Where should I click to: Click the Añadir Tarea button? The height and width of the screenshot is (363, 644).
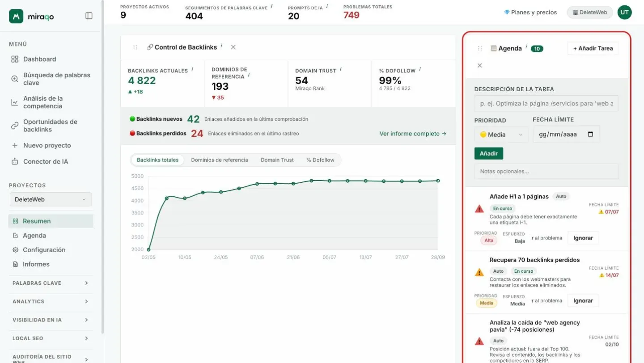[x=593, y=48]
